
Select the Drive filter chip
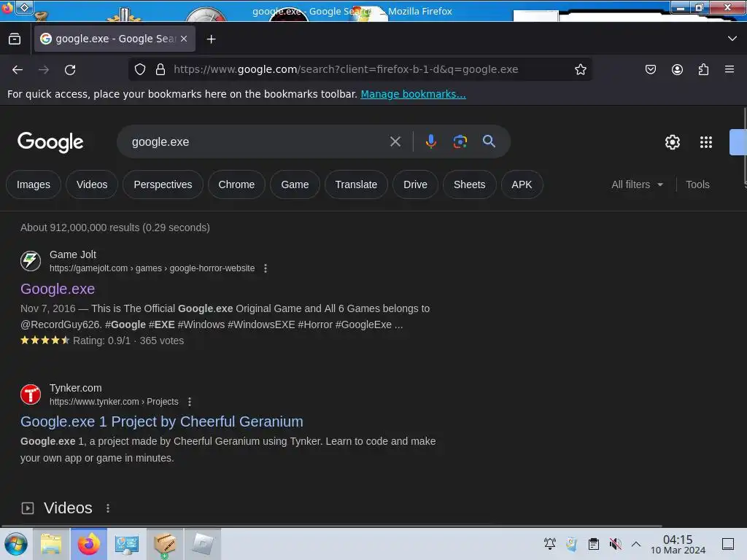pos(415,184)
